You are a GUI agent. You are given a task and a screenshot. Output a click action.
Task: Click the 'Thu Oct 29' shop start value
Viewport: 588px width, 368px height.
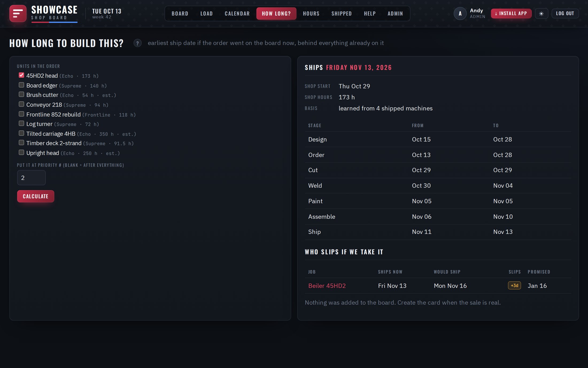tap(354, 86)
